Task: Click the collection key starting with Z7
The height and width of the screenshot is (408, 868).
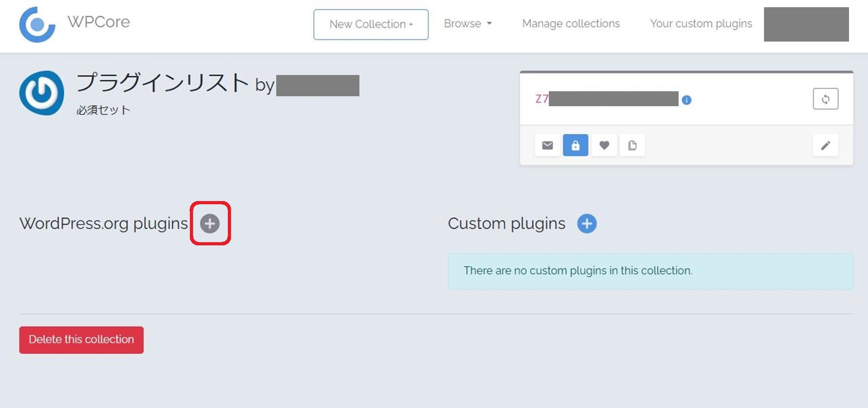Action: [x=542, y=99]
